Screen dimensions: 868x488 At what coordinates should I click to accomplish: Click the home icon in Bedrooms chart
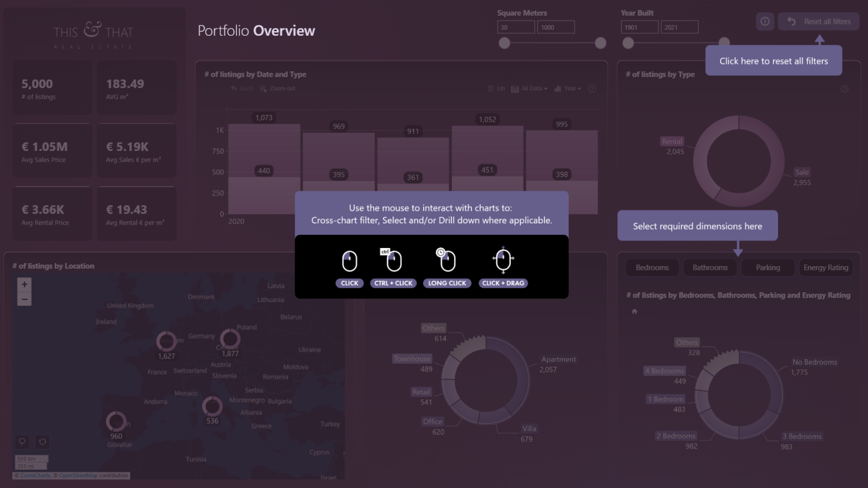tap(634, 311)
